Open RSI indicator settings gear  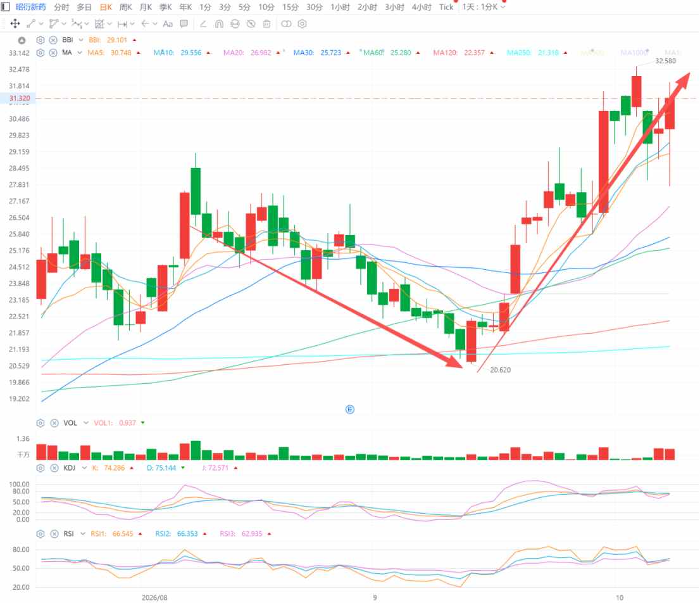coord(40,534)
